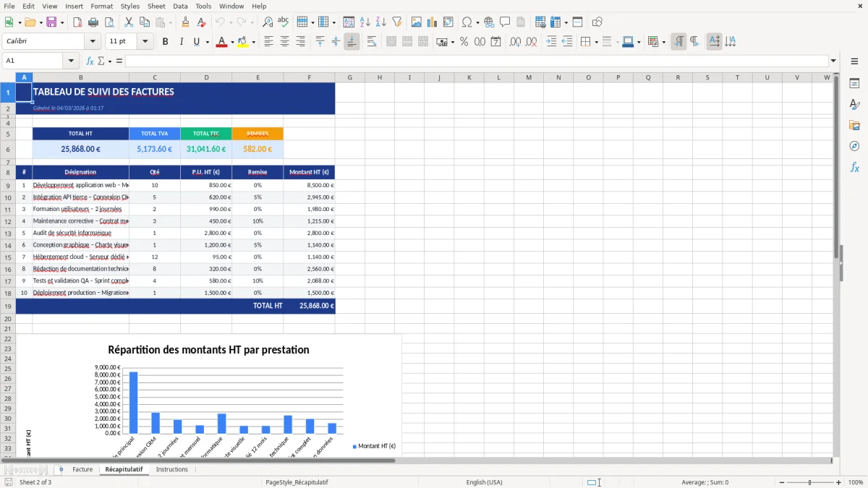This screenshot has height=488, width=868.
Task: Toggle Align Left
Action: click(x=269, y=42)
